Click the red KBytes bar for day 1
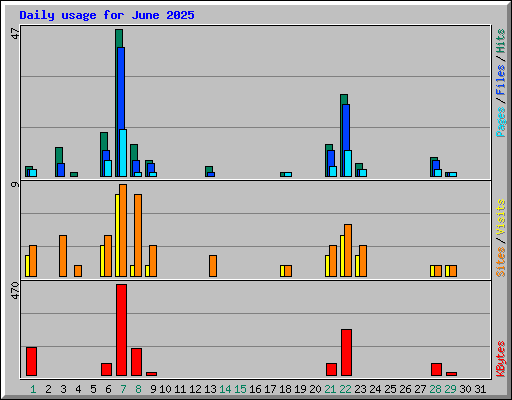The height and width of the screenshot is (400, 512). pyautogui.click(x=31, y=362)
